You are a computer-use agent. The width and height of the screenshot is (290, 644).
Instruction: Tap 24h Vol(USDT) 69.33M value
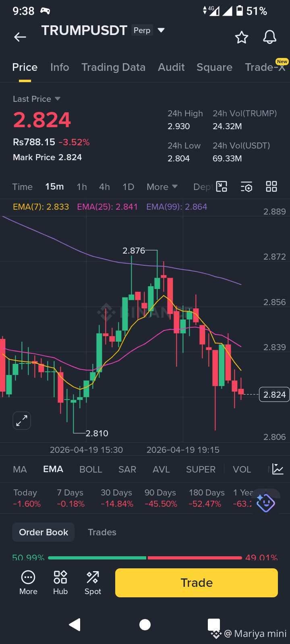227,159
